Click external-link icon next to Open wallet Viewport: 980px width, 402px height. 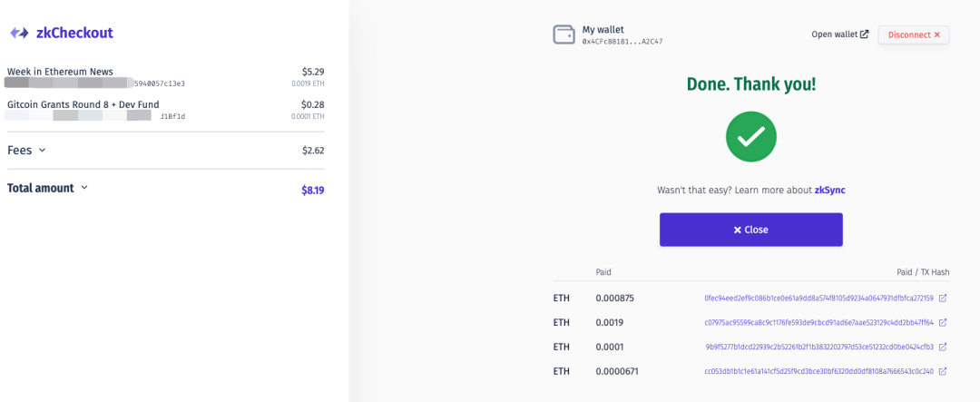pos(865,34)
